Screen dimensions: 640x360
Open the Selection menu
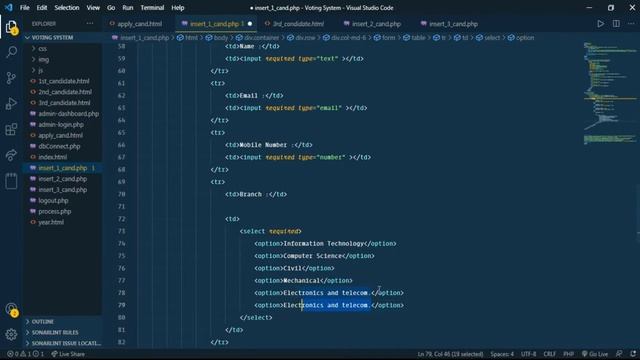click(x=67, y=8)
